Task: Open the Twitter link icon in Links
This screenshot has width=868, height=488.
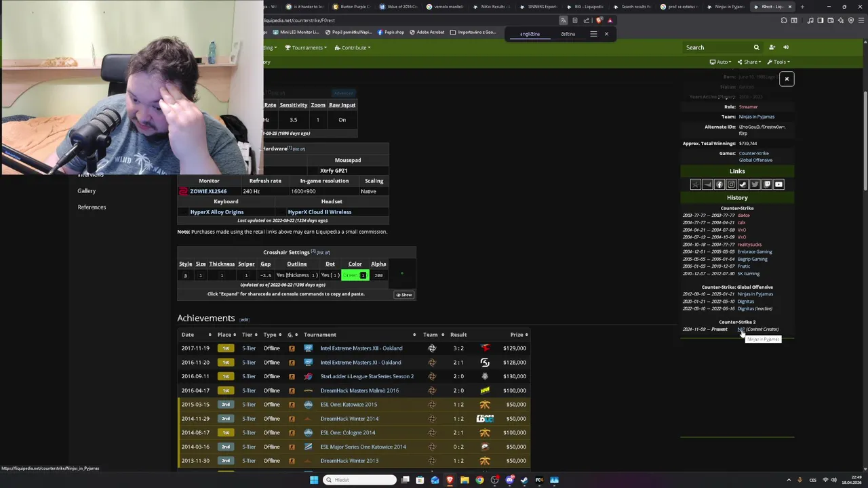Action: pos(755,184)
